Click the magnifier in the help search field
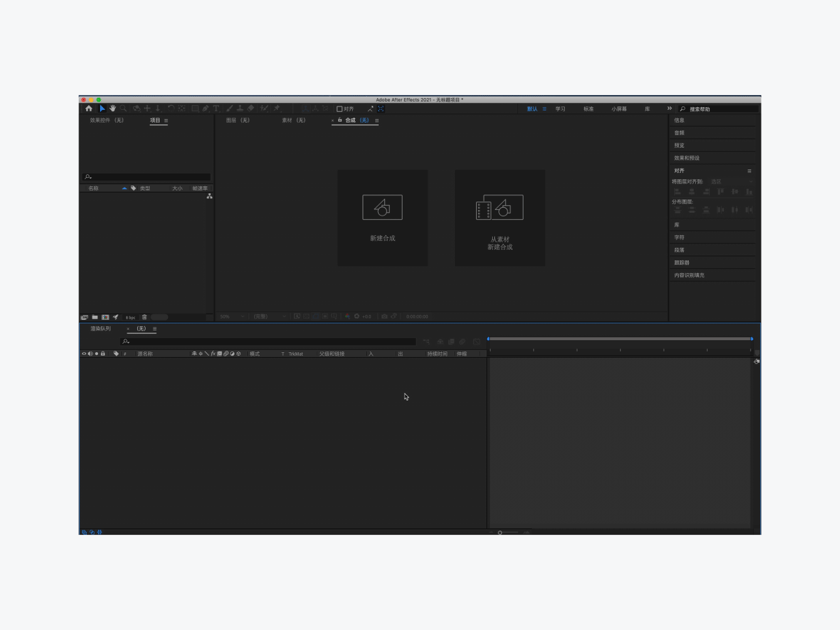The height and width of the screenshot is (630, 840). 682,109
